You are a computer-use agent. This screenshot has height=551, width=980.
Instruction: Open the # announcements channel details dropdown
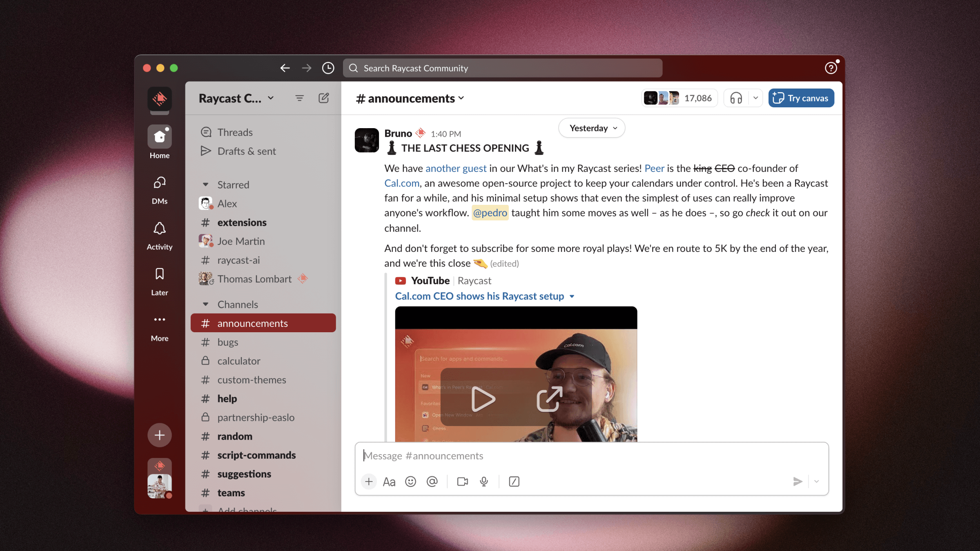click(x=410, y=98)
